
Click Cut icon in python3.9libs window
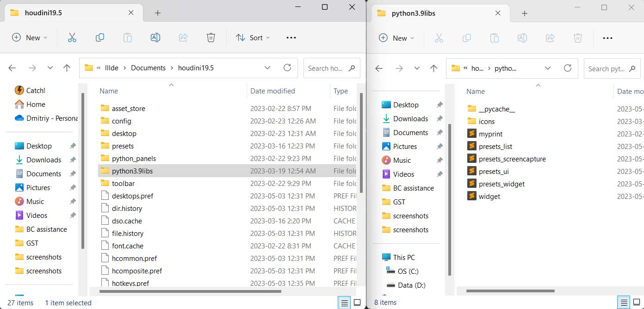tap(439, 38)
